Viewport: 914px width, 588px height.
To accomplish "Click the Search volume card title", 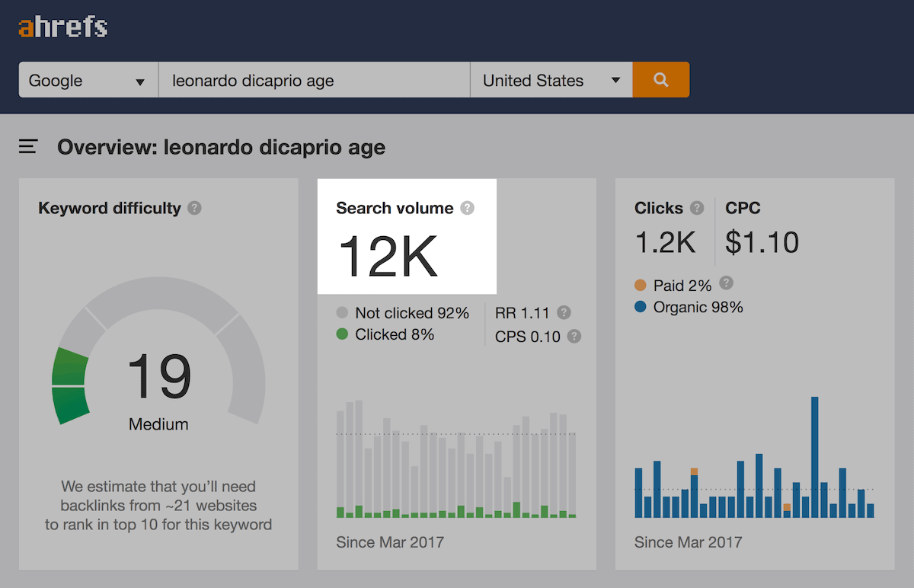I will [395, 208].
